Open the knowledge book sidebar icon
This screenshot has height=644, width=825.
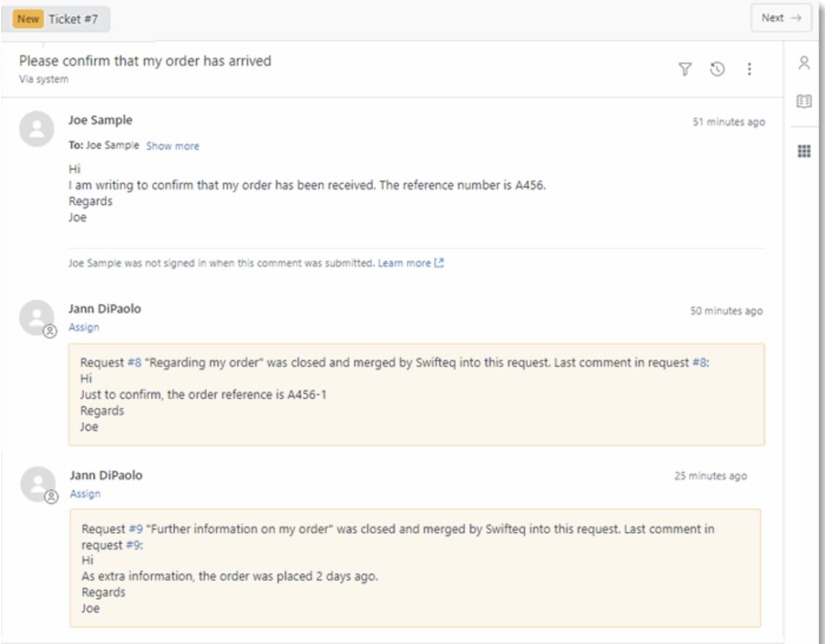pos(804,101)
